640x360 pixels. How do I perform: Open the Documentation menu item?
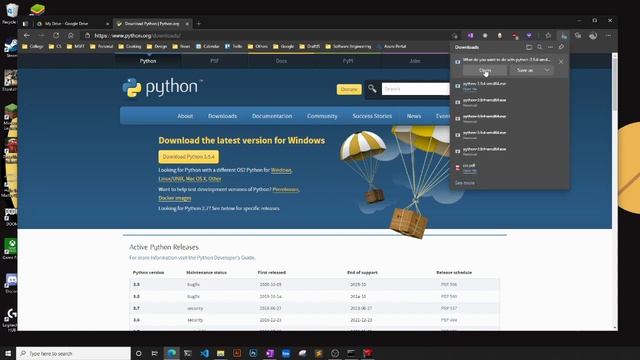click(x=272, y=116)
